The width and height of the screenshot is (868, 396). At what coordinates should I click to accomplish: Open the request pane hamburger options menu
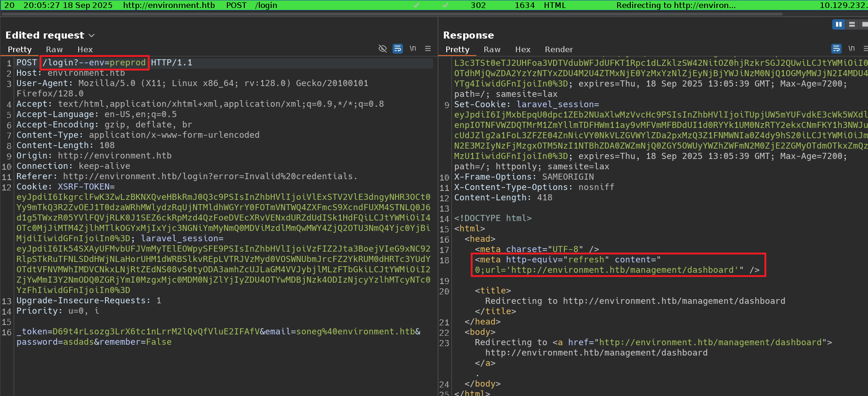428,48
